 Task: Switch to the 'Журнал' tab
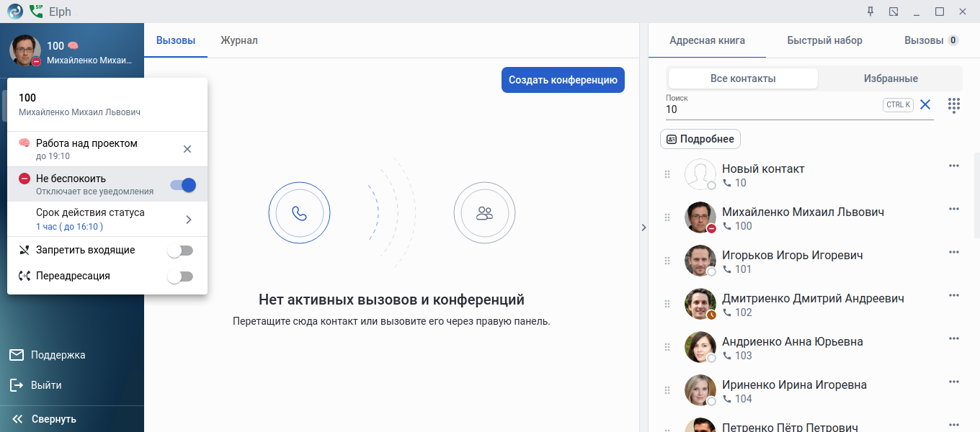coord(239,40)
